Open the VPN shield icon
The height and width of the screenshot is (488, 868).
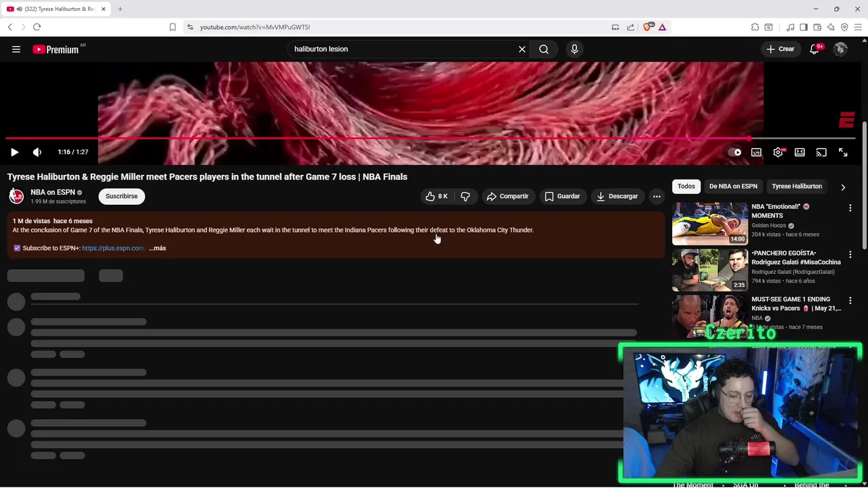coord(844,27)
